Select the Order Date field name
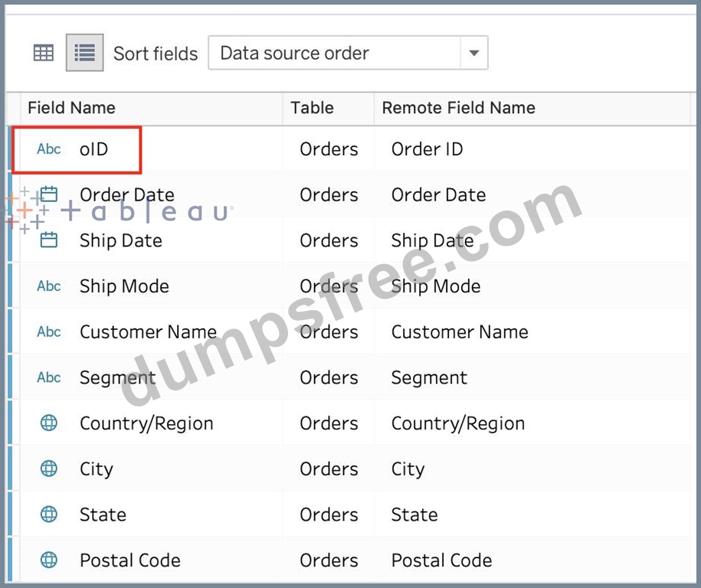The height and width of the screenshot is (588, 701). click(127, 194)
